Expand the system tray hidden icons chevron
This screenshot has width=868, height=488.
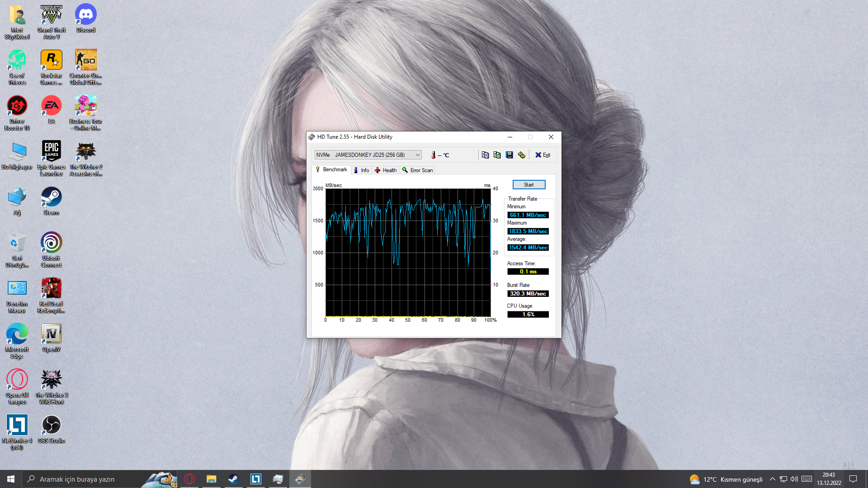(772, 479)
